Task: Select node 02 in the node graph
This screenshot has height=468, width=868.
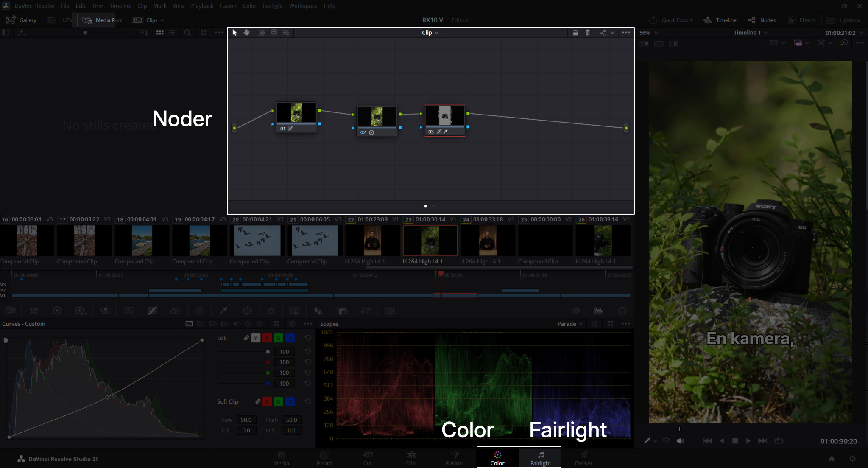Action: (377, 121)
